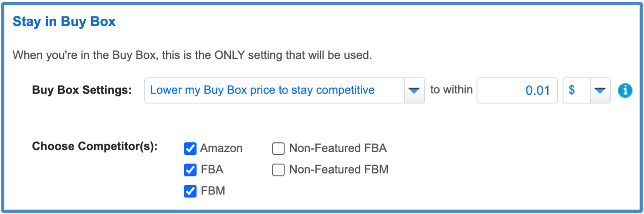Viewport: 644px width, 214px height.
Task: Click the $ symbol in unit selector
Action: pos(572,90)
